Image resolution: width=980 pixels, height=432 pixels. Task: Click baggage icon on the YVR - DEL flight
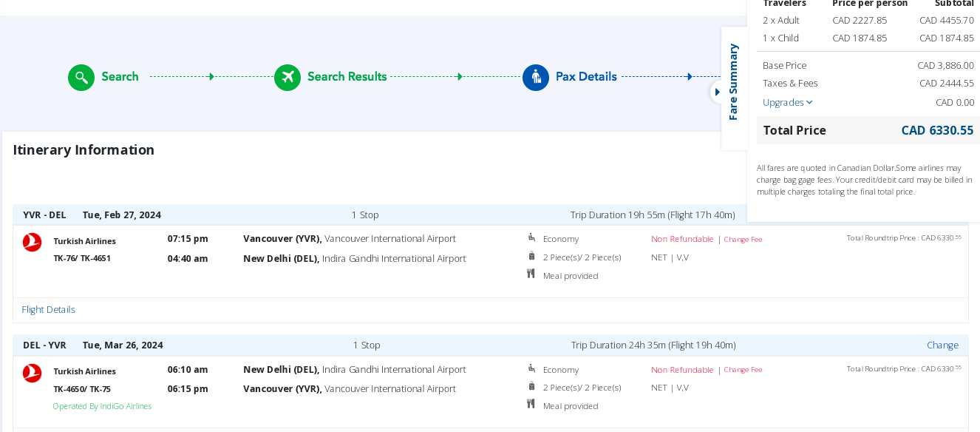pos(531,256)
